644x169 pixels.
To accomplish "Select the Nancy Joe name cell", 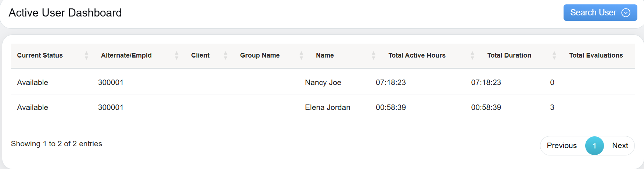I will click(x=323, y=82).
